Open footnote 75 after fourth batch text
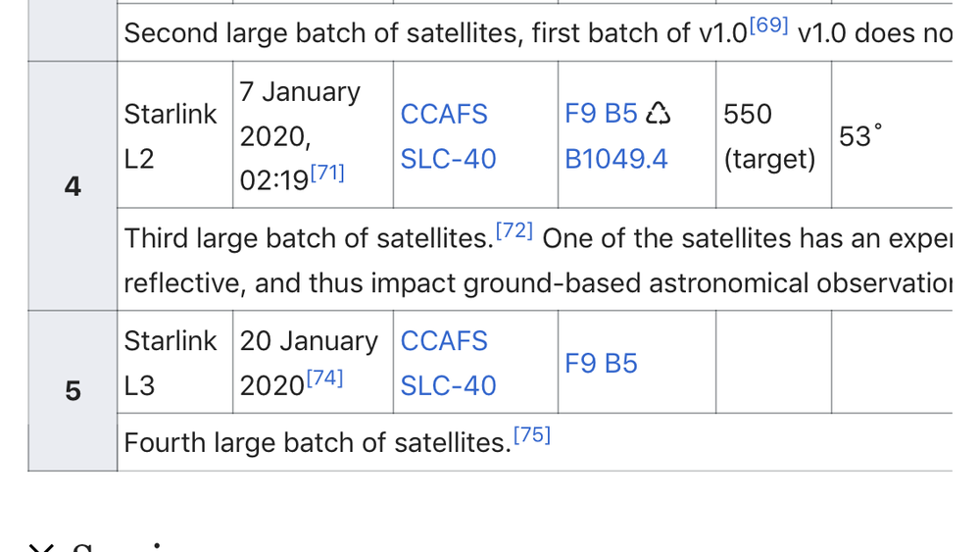 click(x=531, y=435)
